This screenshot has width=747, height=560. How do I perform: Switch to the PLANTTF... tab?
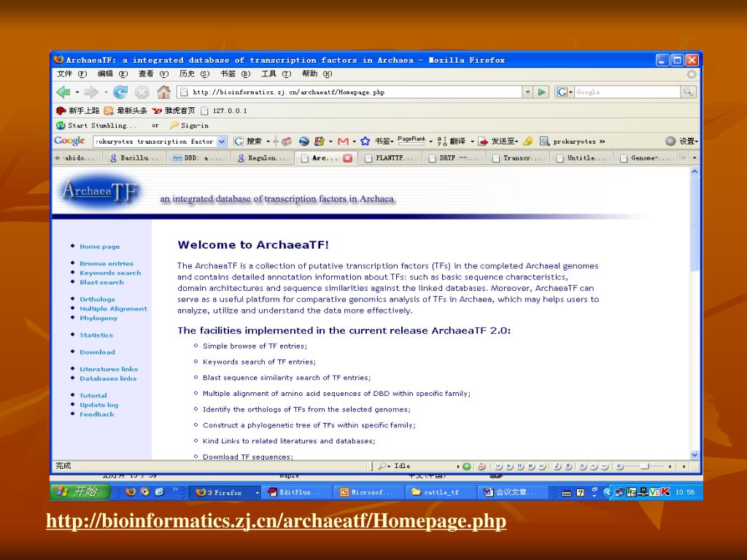[x=390, y=158]
